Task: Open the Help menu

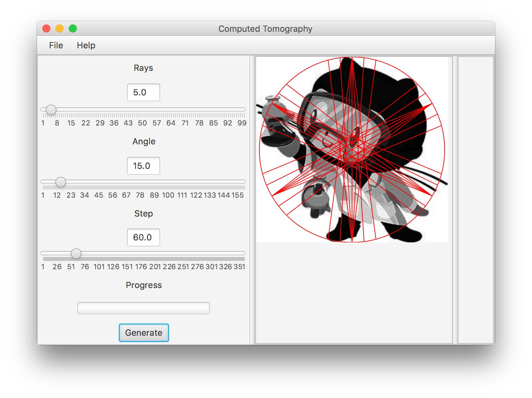Action: [x=86, y=45]
